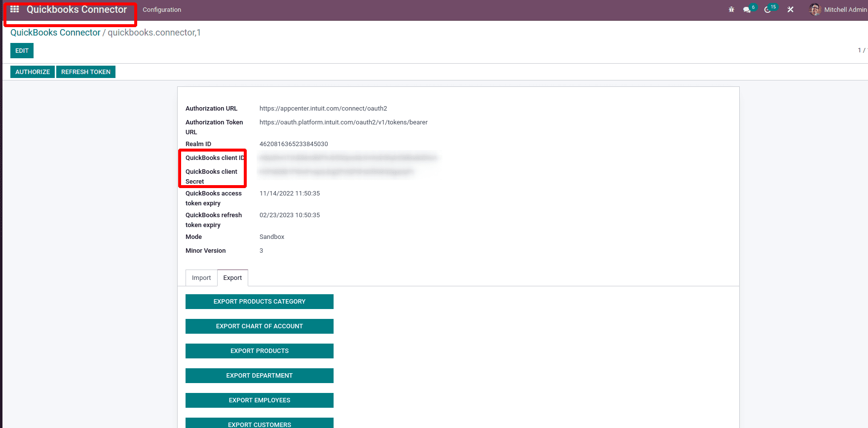Screen dimensions: 868x428
Task: Click the blurred QuickBooks client Secret value
Action: click(336, 172)
